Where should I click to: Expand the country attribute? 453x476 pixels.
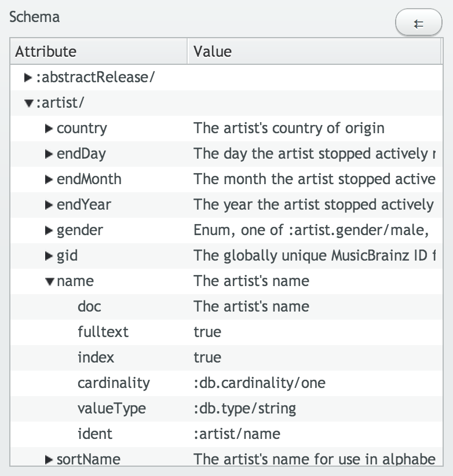[x=49, y=129]
